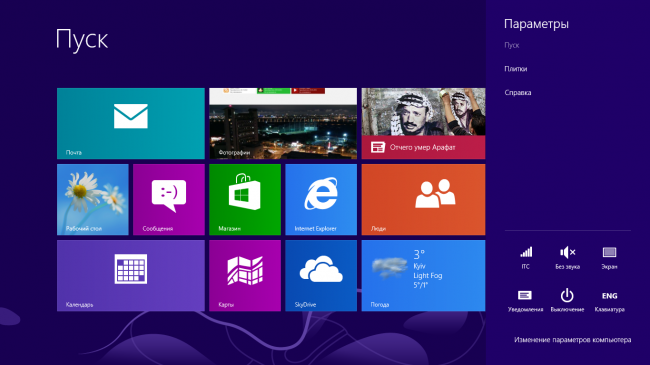Open the Рабочий стол desktop tile
Screen dimensions: 650x365
pyautogui.click(x=92, y=200)
